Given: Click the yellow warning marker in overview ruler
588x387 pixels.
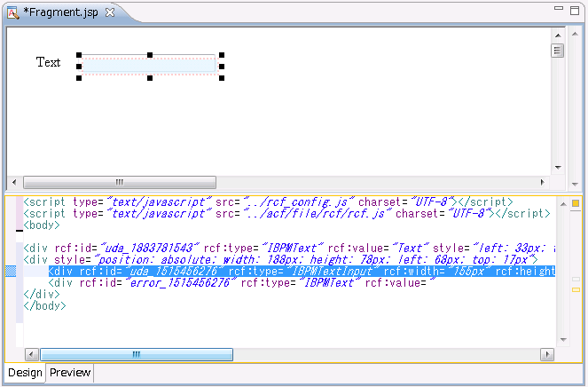Looking at the screenshot, I should click(x=576, y=203).
